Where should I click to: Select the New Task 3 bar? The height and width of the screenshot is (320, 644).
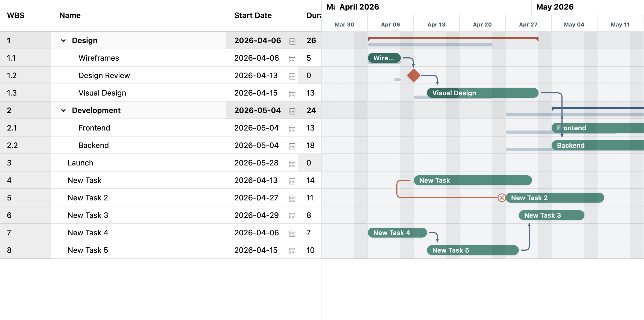551,215
